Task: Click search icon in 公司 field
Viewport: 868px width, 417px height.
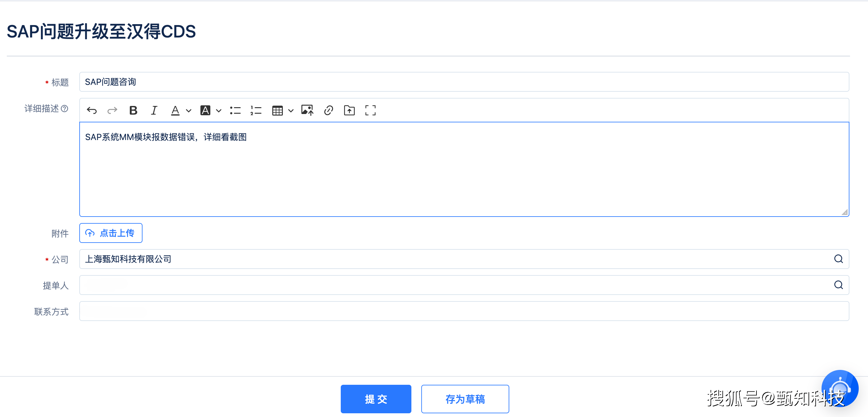Action: click(x=838, y=259)
